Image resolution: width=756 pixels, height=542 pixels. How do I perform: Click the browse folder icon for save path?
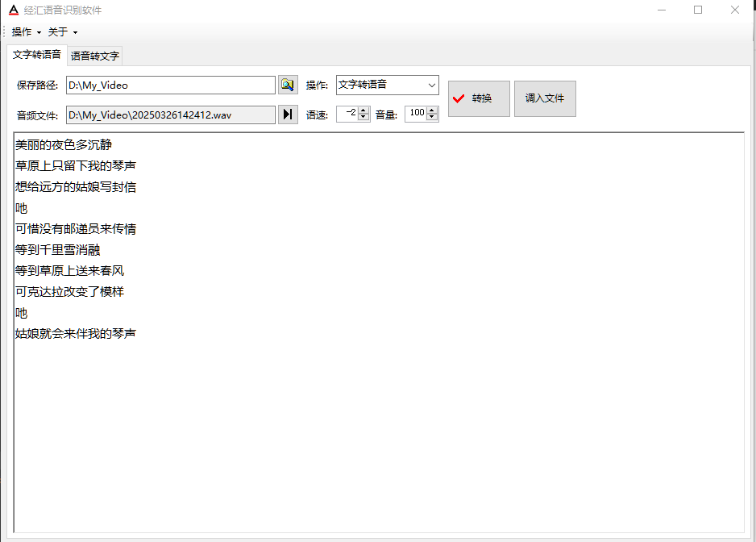(288, 85)
